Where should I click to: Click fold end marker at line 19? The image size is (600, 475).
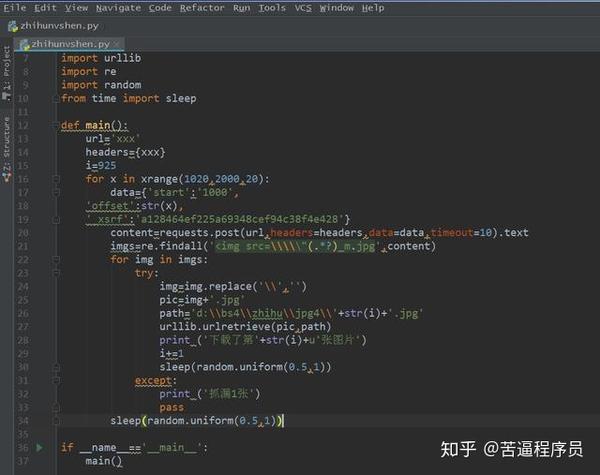pyautogui.click(x=56, y=220)
